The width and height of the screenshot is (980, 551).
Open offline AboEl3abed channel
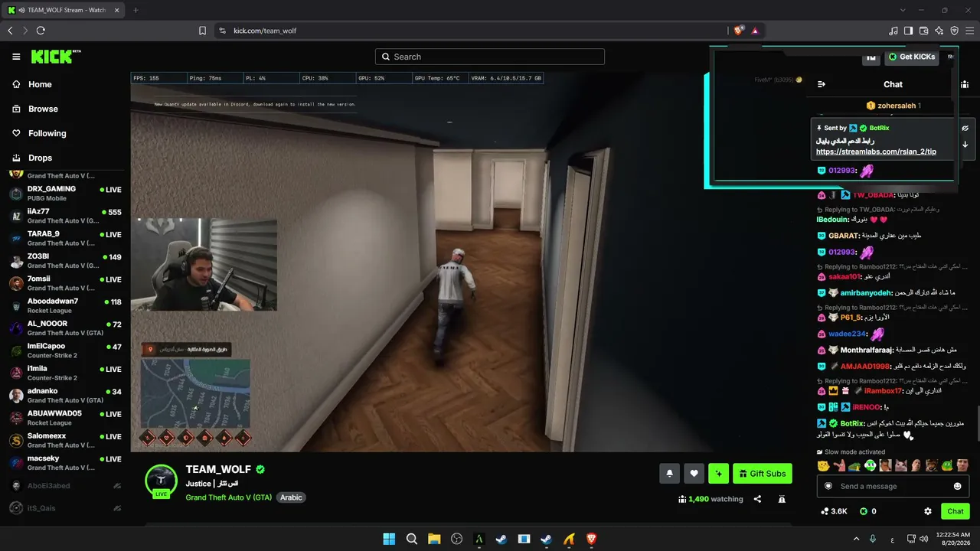(65, 485)
